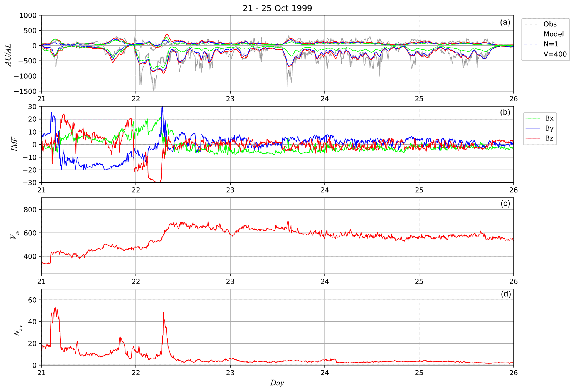Click the Obs legend entry

click(x=550, y=24)
